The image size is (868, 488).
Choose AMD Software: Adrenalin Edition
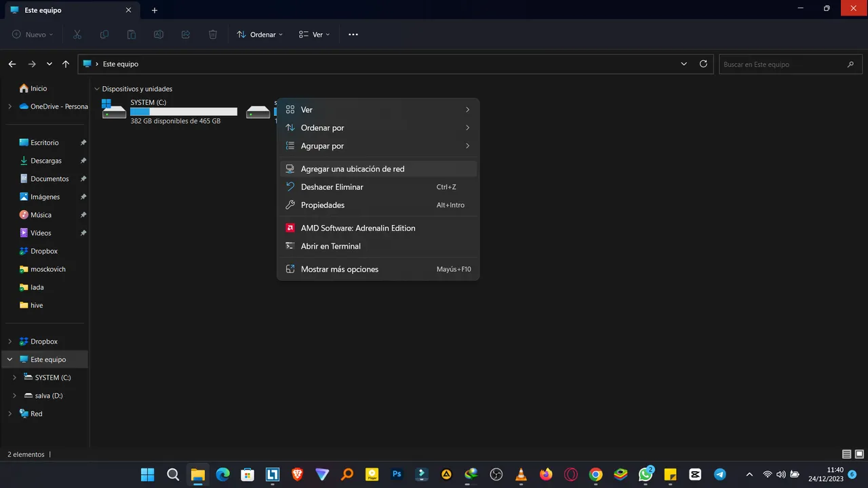tap(378, 228)
